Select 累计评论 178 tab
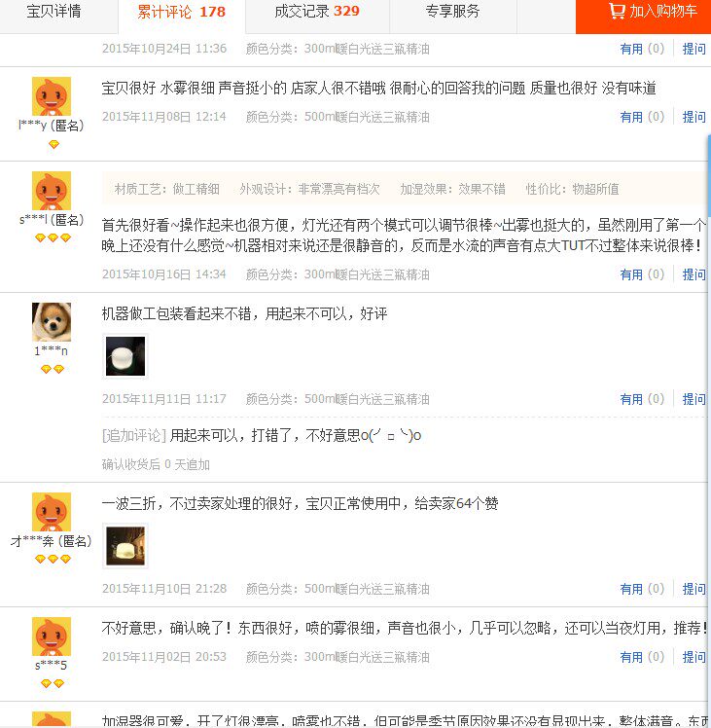 (182, 12)
